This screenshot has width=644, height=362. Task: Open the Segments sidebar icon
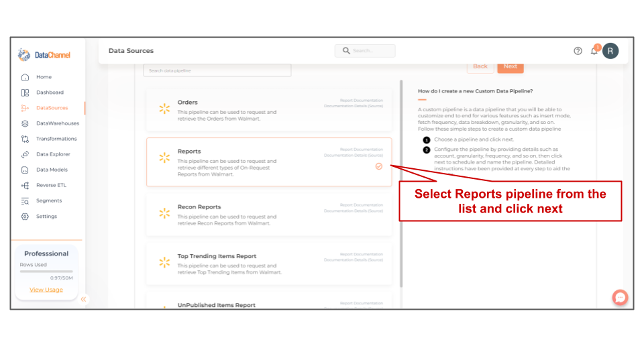[x=25, y=201]
